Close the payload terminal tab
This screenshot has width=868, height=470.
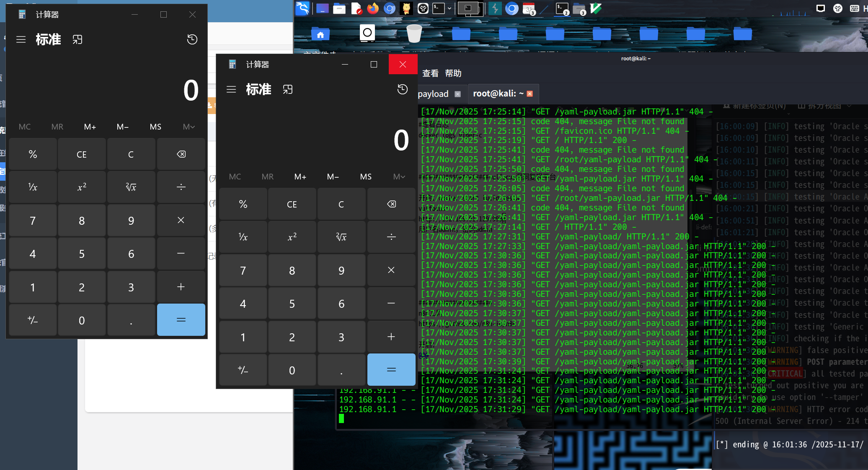point(457,94)
